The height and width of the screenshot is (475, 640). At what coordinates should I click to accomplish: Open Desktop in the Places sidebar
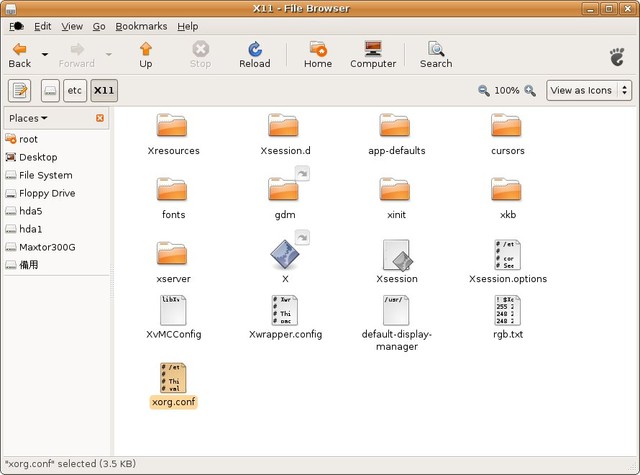click(56, 157)
